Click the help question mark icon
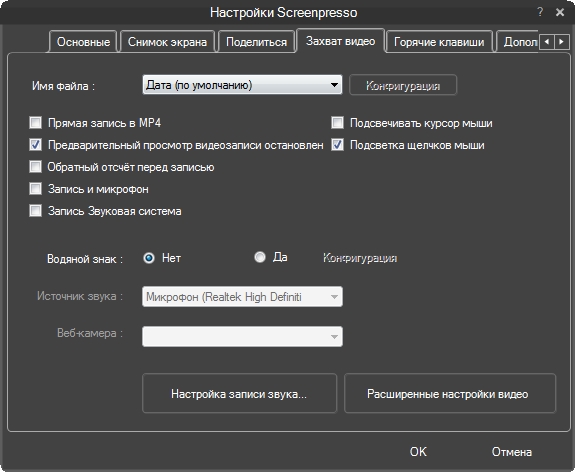575x472 pixels. tap(539, 12)
